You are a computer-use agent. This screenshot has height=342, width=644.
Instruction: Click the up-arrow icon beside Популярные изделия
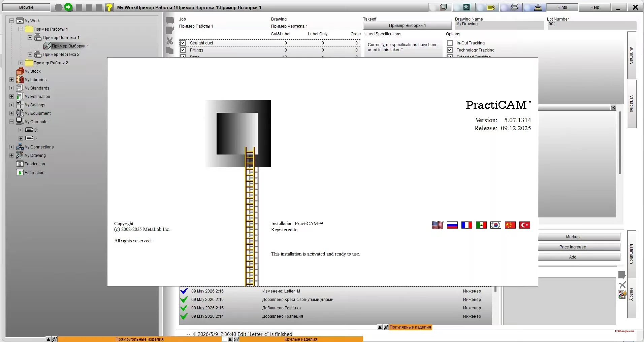click(x=380, y=327)
